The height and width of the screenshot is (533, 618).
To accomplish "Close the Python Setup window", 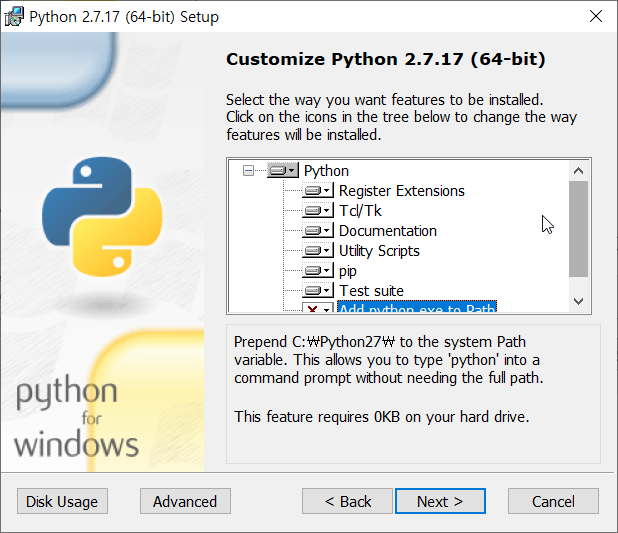I will click(x=596, y=17).
